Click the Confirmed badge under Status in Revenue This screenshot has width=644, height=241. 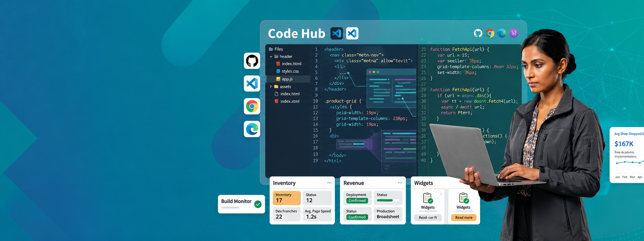357,217
